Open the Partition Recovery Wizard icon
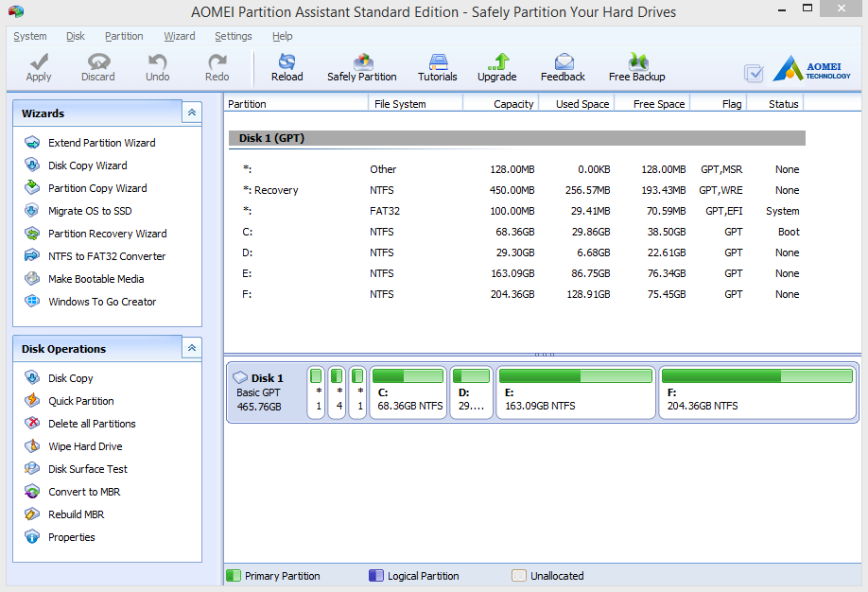This screenshot has width=868, height=592. point(32,234)
